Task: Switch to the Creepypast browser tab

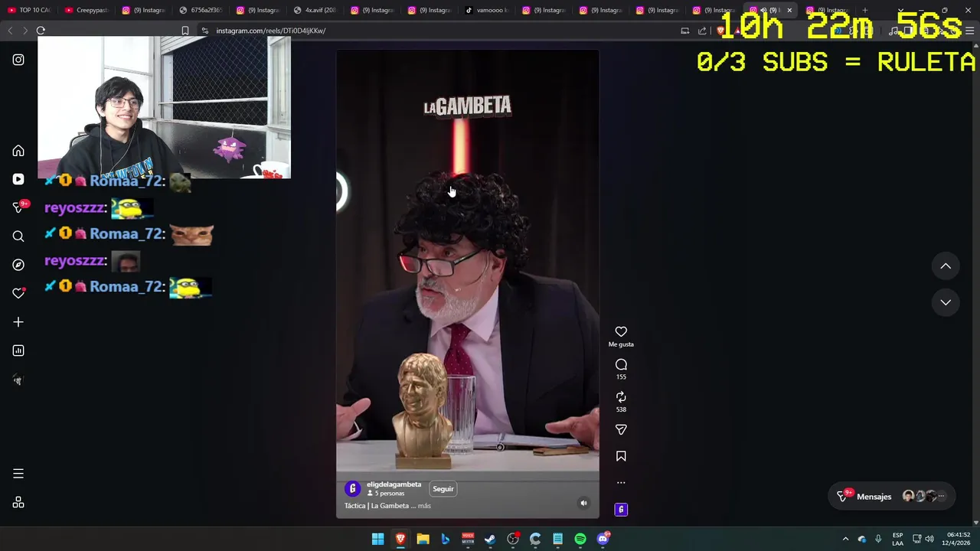Action: point(86,10)
